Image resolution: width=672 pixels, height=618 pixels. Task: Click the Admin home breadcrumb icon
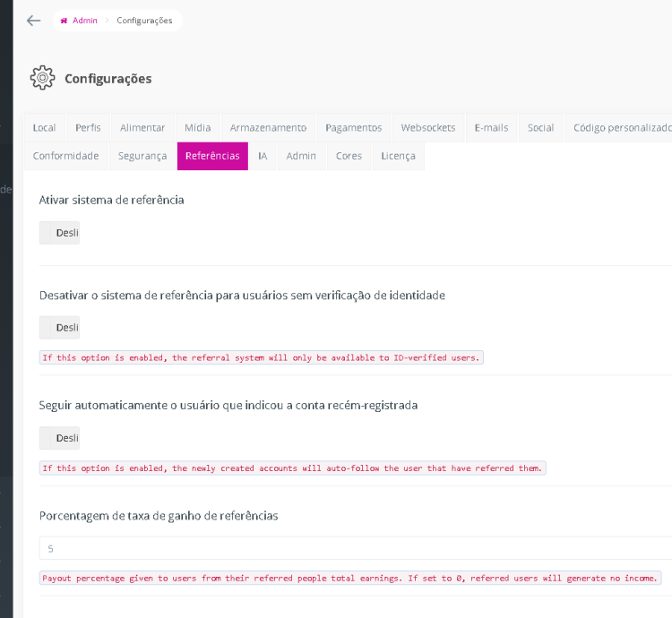[64, 21]
